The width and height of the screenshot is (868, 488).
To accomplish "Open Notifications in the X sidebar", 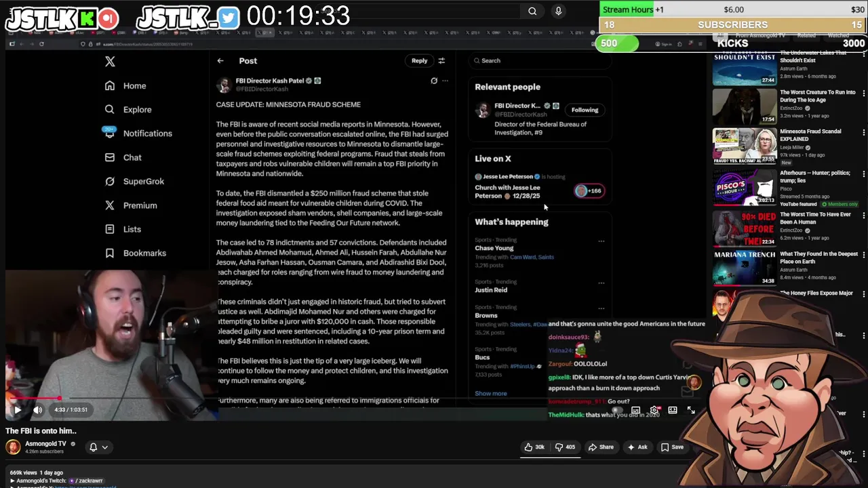I will pos(138,134).
